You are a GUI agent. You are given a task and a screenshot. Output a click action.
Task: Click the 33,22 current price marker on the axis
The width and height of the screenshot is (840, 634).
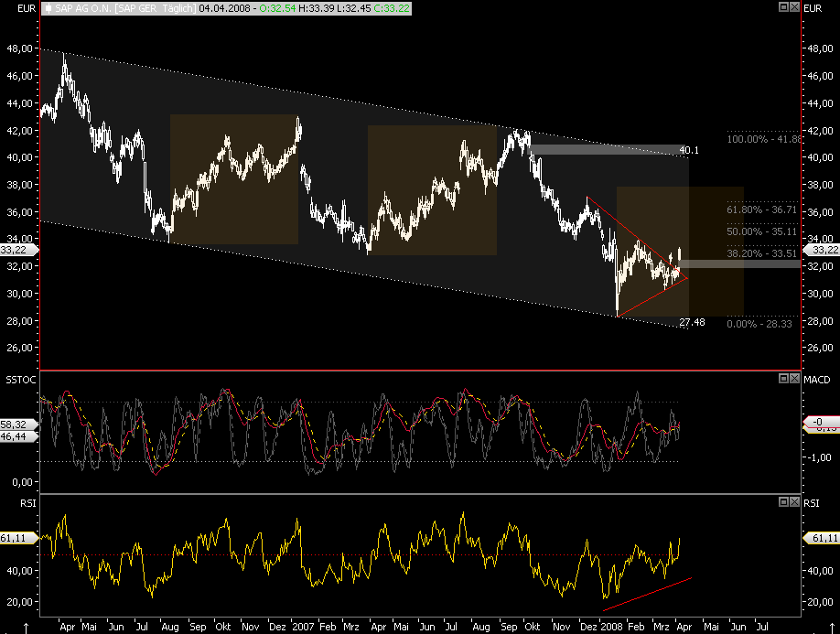pyautogui.click(x=16, y=249)
